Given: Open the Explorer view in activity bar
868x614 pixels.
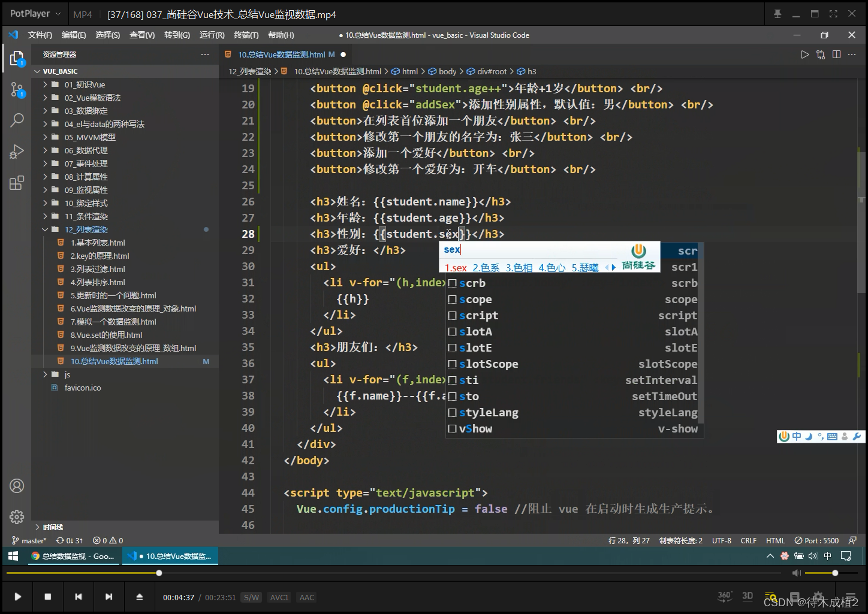Looking at the screenshot, I should [17, 58].
